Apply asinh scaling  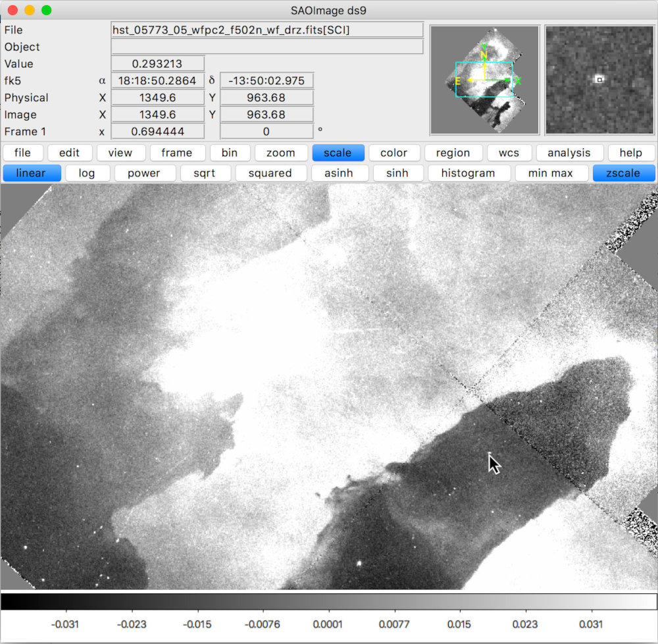[x=340, y=173]
